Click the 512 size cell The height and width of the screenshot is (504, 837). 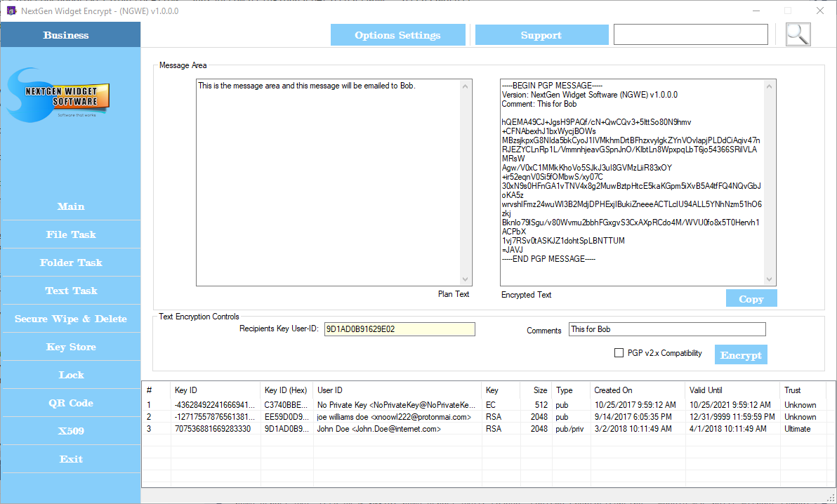click(x=541, y=405)
